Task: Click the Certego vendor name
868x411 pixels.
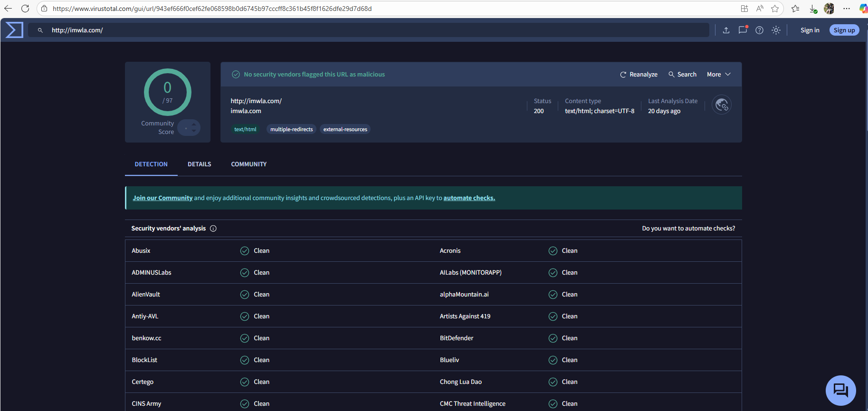Action: [143, 382]
